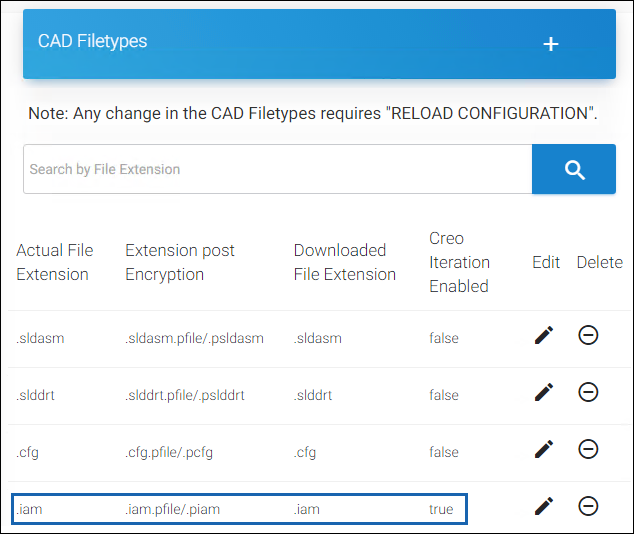The width and height of the screenshot is (634, 534).
Task: Select the Extension post Encryption column header
Action: (180, 262)
